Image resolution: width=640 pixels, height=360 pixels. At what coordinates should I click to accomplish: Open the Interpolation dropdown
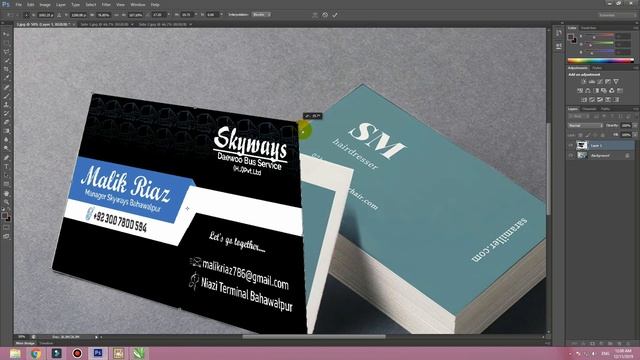261,15
